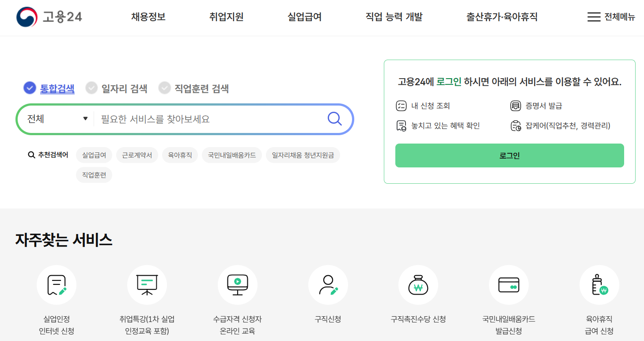Open 취업특강 via its presentation board icon

(x=147, y=284)
